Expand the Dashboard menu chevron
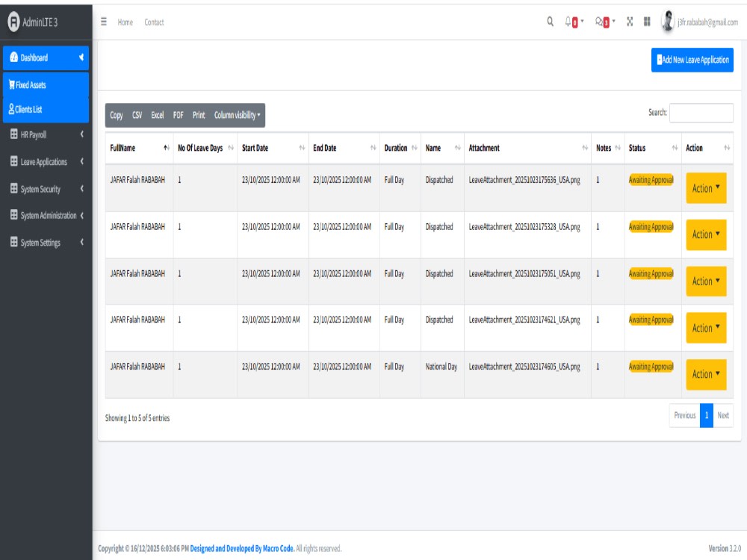Viewport: 747px width, 560px height. coord(81,57)
